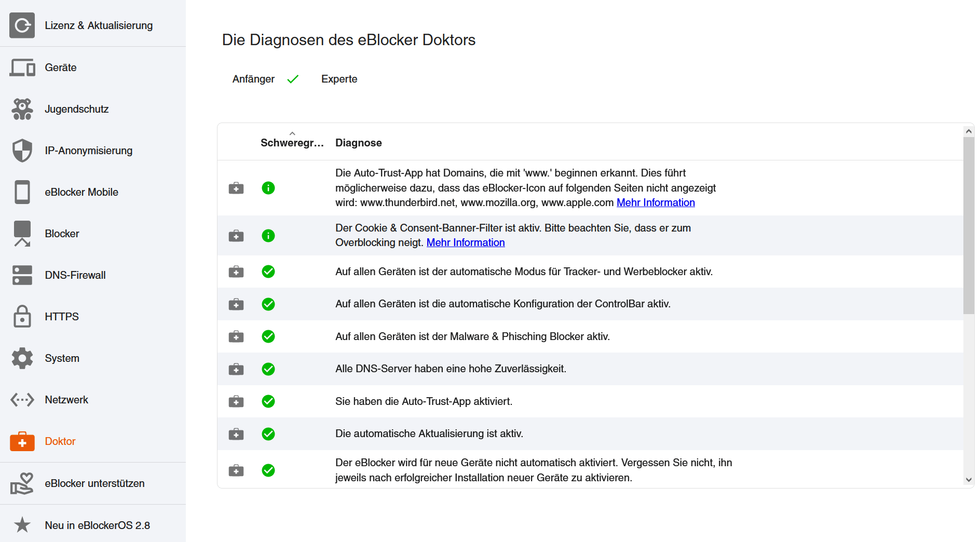Click medkit icon in automatische Aktualisierung row

[x=236, y=434]
